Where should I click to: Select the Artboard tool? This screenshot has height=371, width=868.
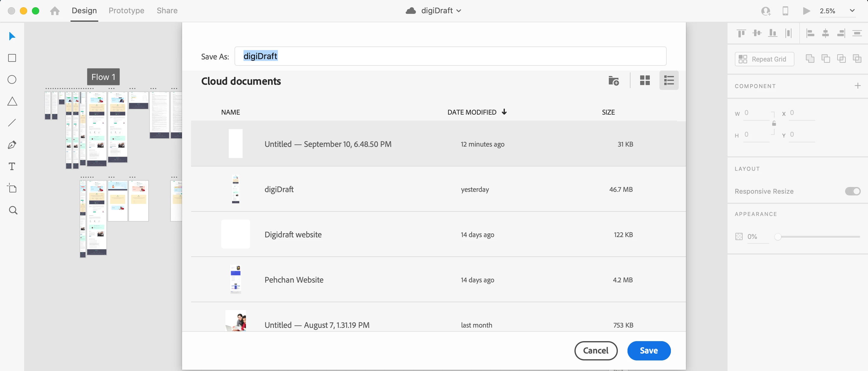[x=12, y=188]
